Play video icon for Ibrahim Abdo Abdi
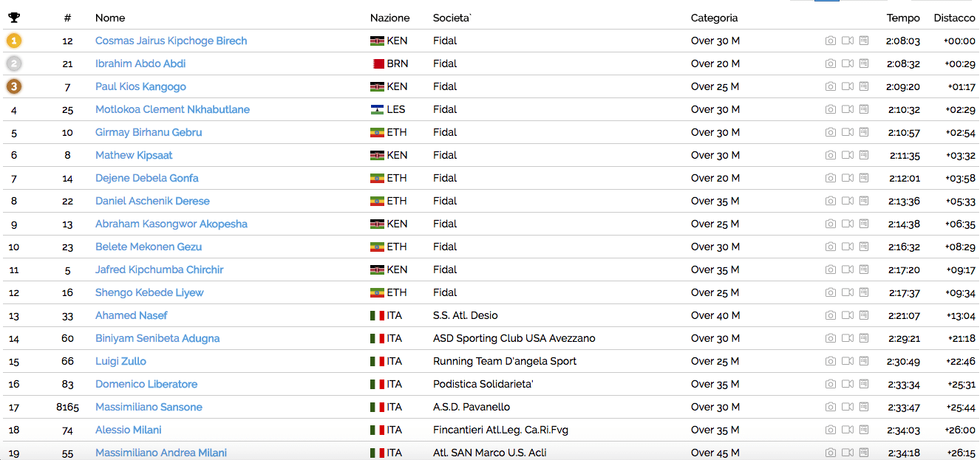 click(848, 64)
